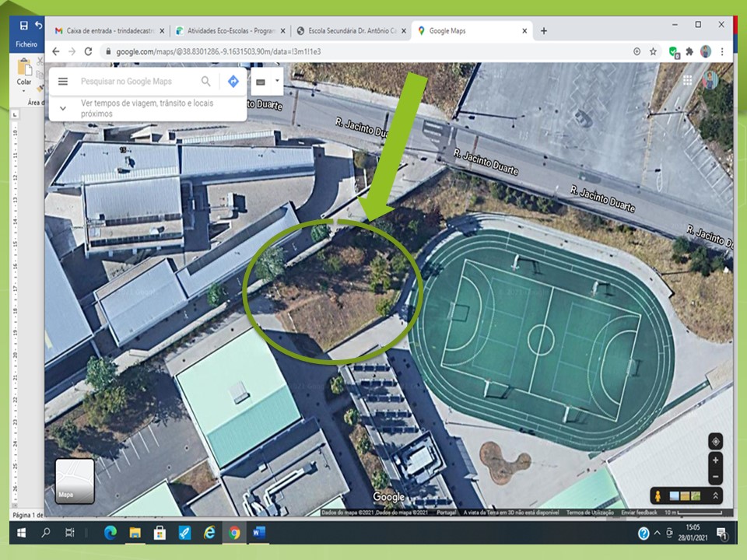Viewport: 747px width, 560px height.
Task: Show hidden system tray icons
Action: pos(658,533)
